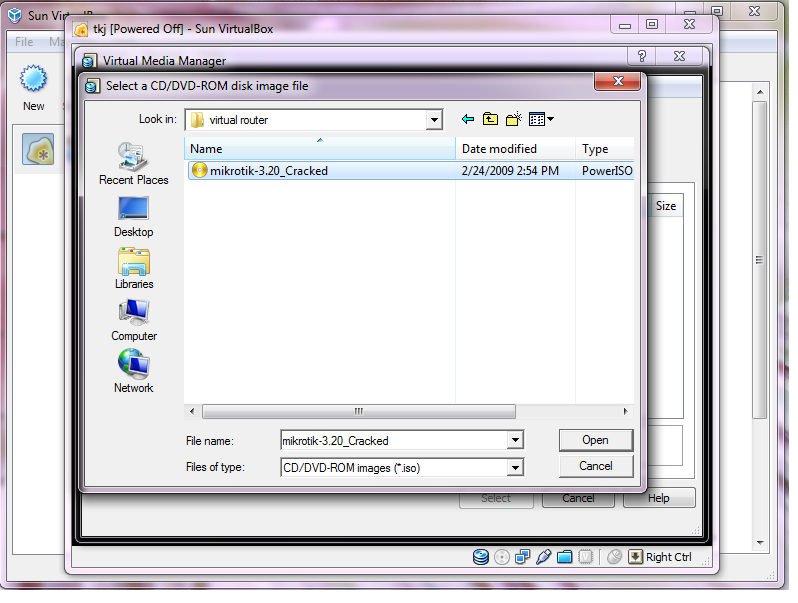Go up one folder level icon
This screenshot has height=603, width=798.
(490, 119)
